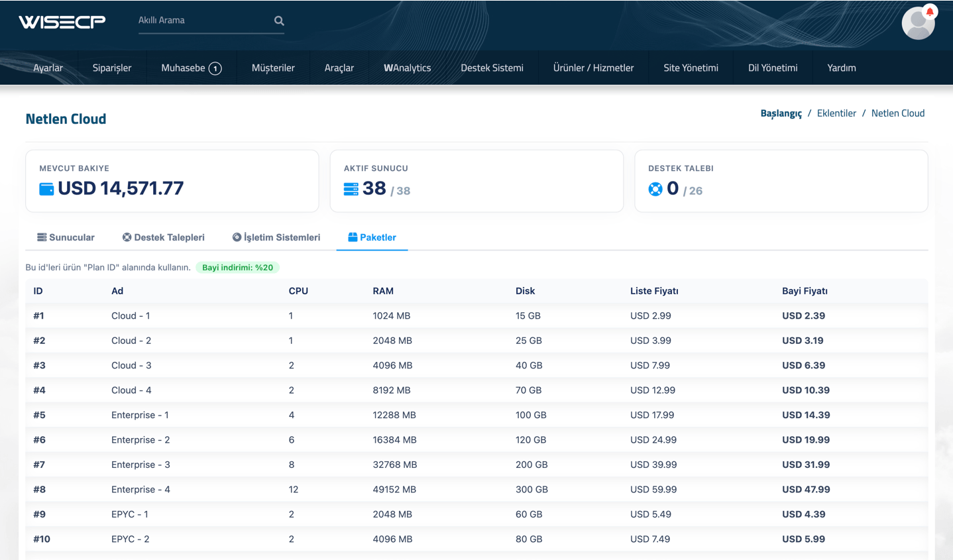Open the Destek Sistemi menu
This screenshot has height=560, width=953.
(492, 68)
